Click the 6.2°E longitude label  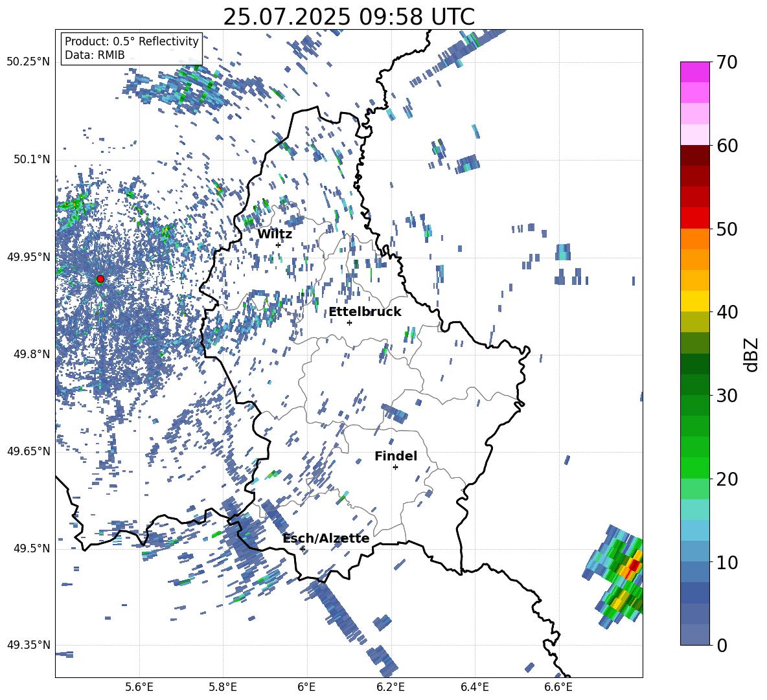pos(391,687)
